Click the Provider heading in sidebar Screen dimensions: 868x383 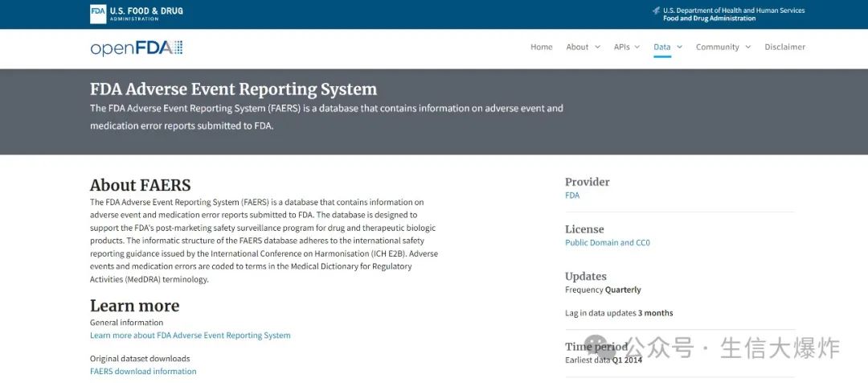tap(587, 182)
